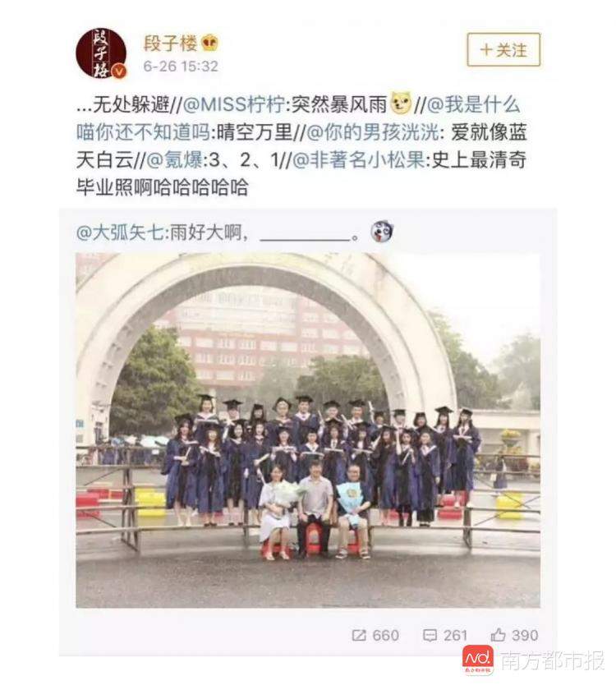Open the quoted original post text area
616x685 pixels.
tap(308, 232)
